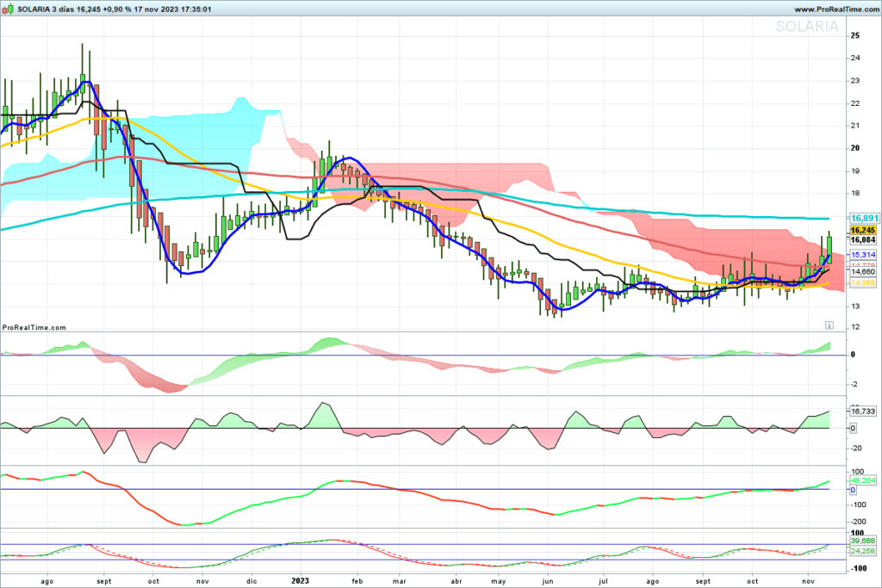Click the 13 price axis label

point(855,306)
